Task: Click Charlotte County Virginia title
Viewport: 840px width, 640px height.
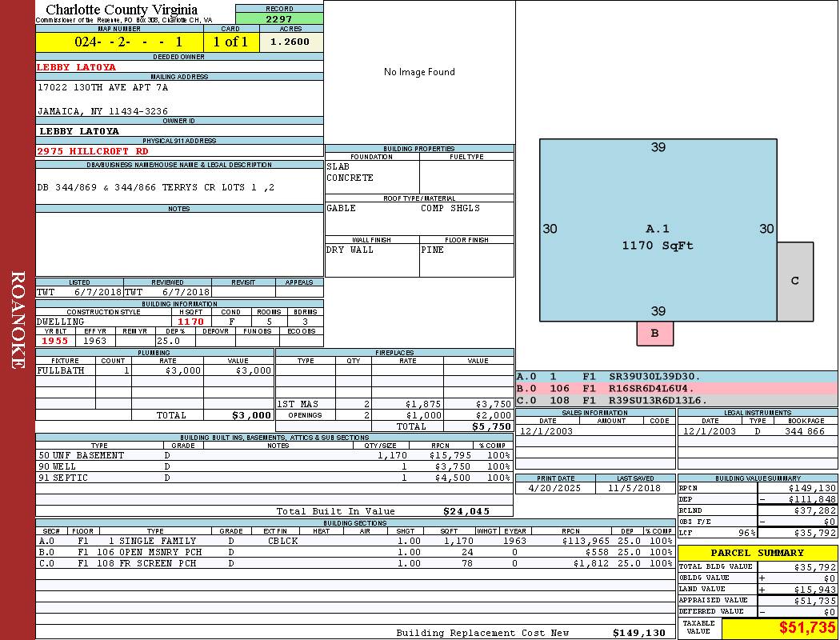Action: click(122, 10)
